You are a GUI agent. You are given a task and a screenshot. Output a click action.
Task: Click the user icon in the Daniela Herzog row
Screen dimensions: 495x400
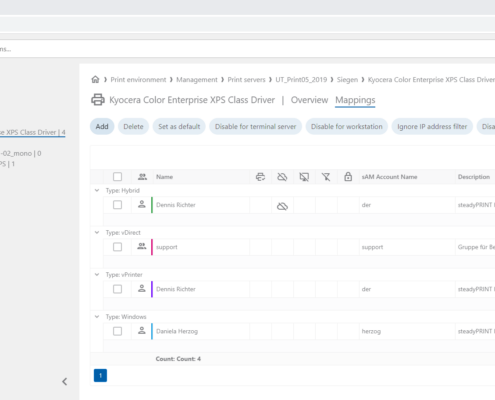pos(142,331)
